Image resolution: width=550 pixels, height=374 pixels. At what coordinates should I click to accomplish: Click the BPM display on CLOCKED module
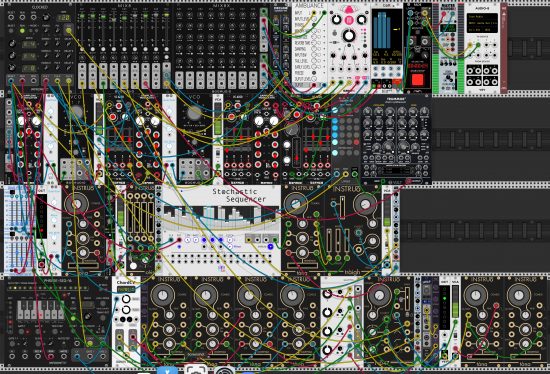click(x=62, y=18)
